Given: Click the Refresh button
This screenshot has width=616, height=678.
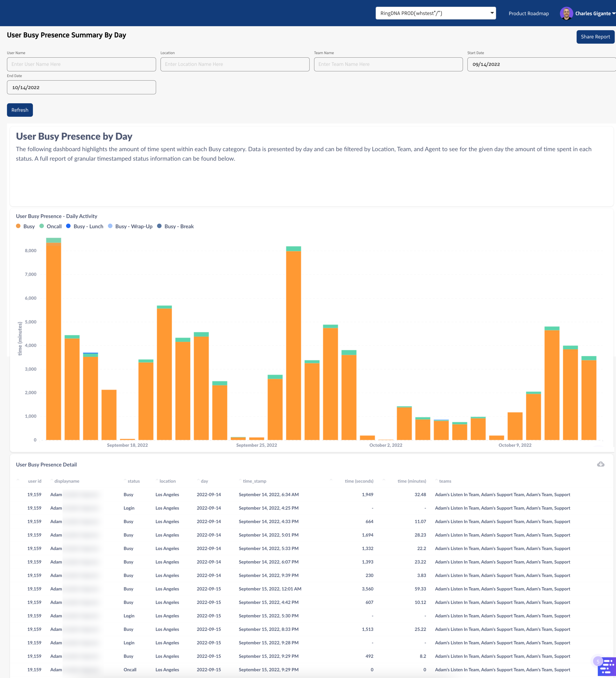Looking at the screenshot, I should point(20,110).
